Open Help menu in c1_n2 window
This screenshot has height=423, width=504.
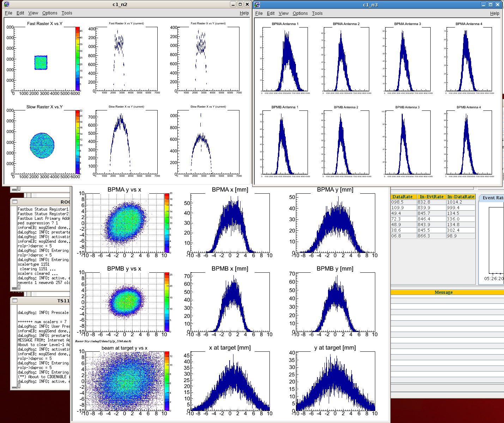coord(244,13)
